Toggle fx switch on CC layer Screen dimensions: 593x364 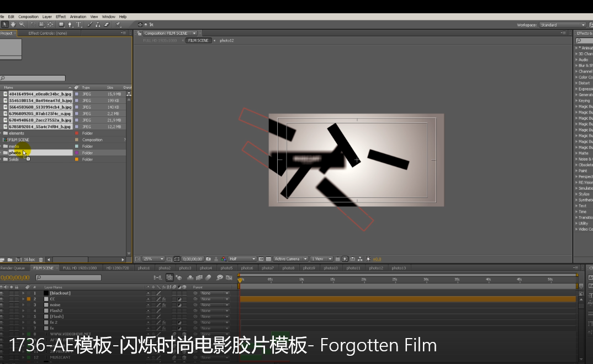click(164, 299)
